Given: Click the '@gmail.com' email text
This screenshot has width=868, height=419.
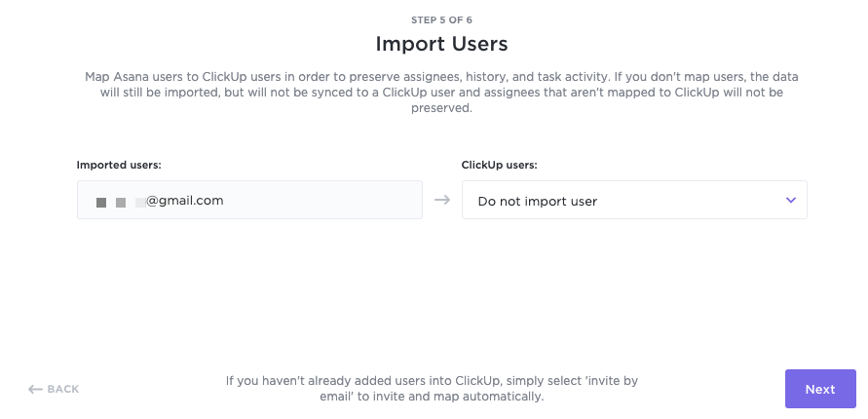Looking at the screenshot, I should (185, 201).
